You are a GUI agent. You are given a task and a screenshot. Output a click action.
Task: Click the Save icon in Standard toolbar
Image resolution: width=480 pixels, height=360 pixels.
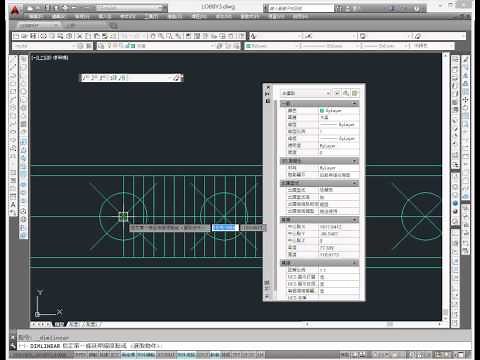(x=33, y=36)
